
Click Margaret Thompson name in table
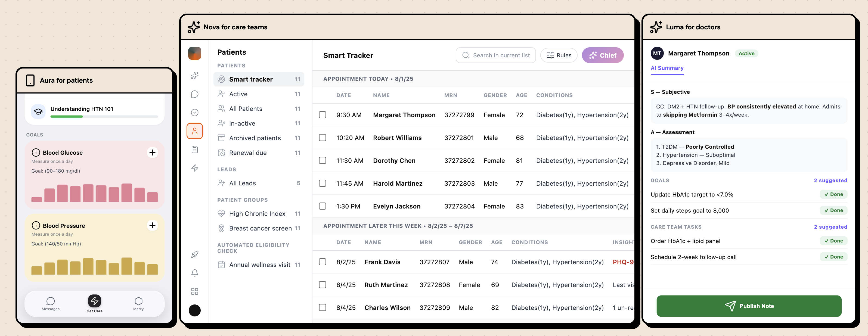(404, 115)
